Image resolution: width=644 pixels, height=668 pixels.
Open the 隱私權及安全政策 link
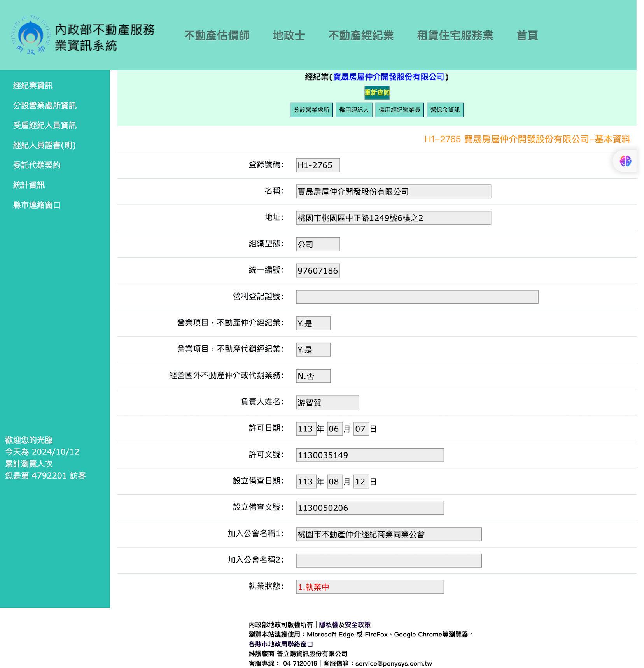[x=345, y=624]
